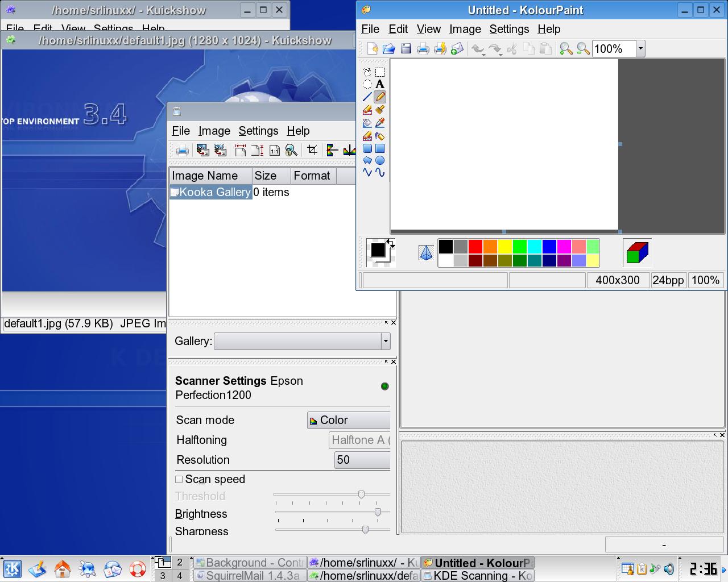
Task: Switch to virtual desktop 4 in pager
Action: pos(179,576)
